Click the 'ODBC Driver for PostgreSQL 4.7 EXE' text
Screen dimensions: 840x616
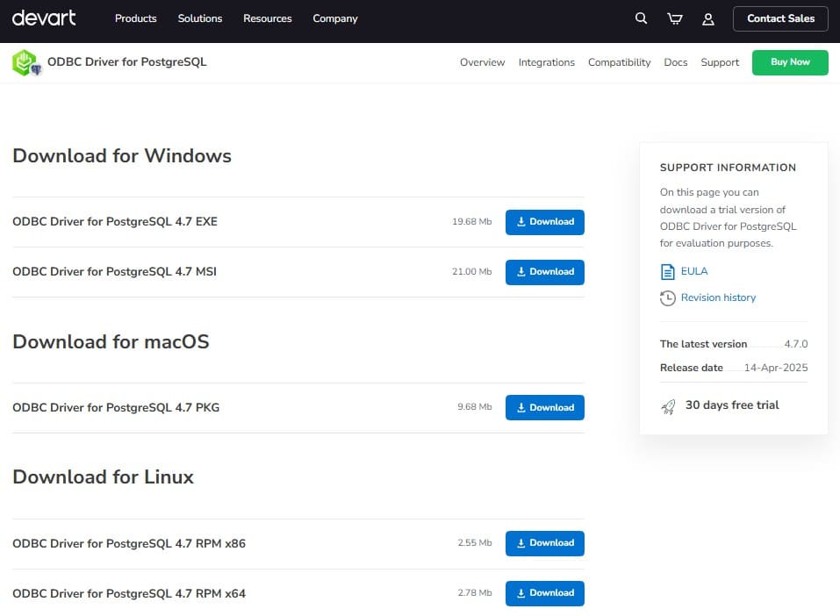coord(115,221)
